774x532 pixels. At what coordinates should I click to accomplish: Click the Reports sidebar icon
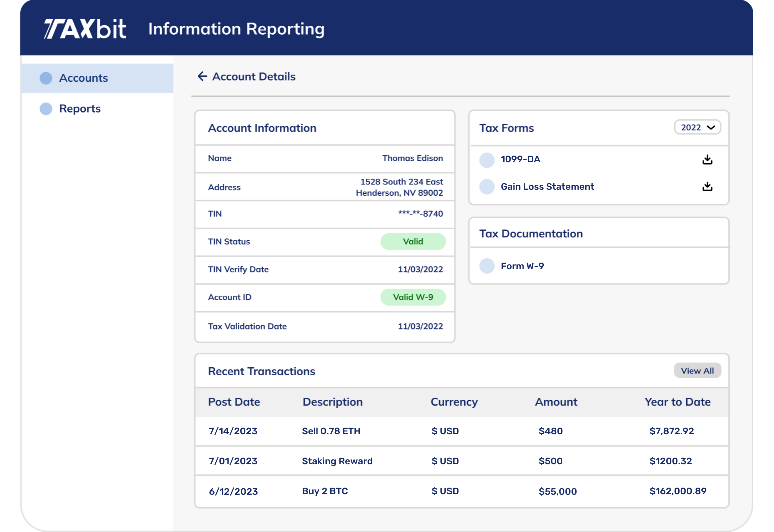click(x=46, y=108)
